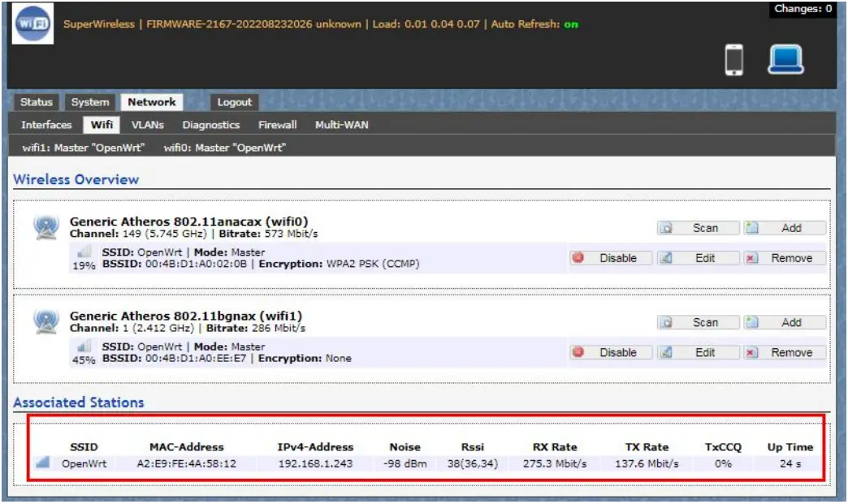Toggle Auto Refresh on indicator
Screen dimensions: 848x504
tap(571, 24)
